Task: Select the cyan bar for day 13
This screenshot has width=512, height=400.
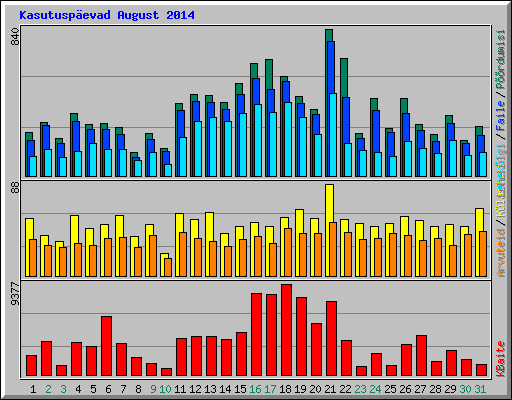Action: (213, 147)
